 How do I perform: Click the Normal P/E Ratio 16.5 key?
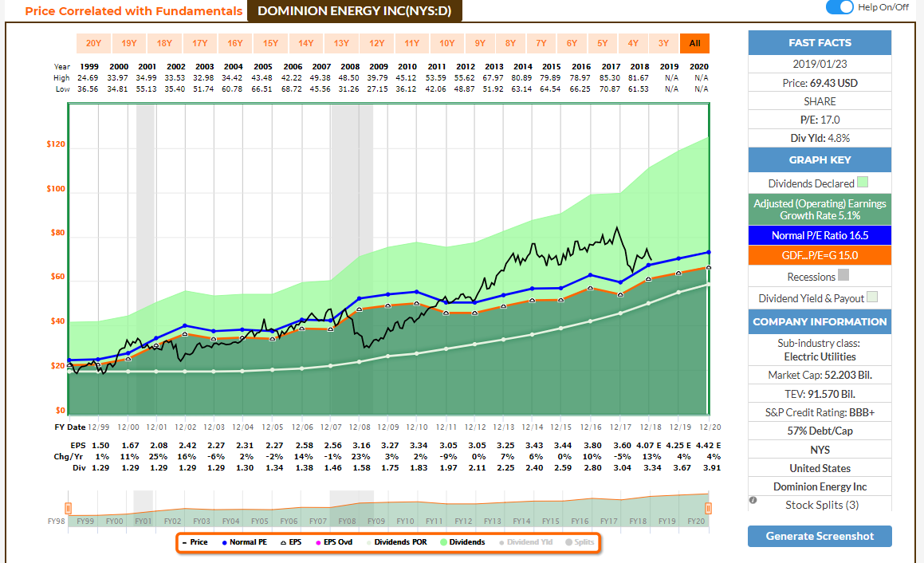820,235
